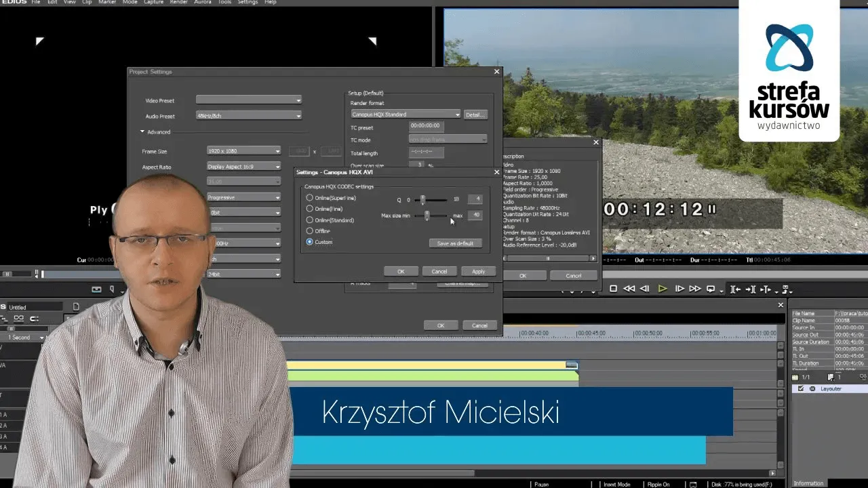The image size is (868, 488).
Task: Expand the 1 Second timeline scale dropdown
Action: (x=41, y=338)
